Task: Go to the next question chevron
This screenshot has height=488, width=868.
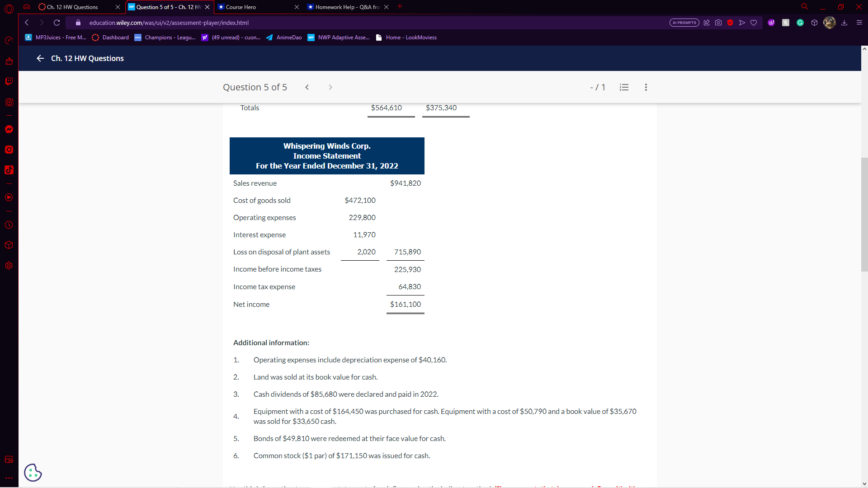Action: pyautogui.click(x=330, y=87)
